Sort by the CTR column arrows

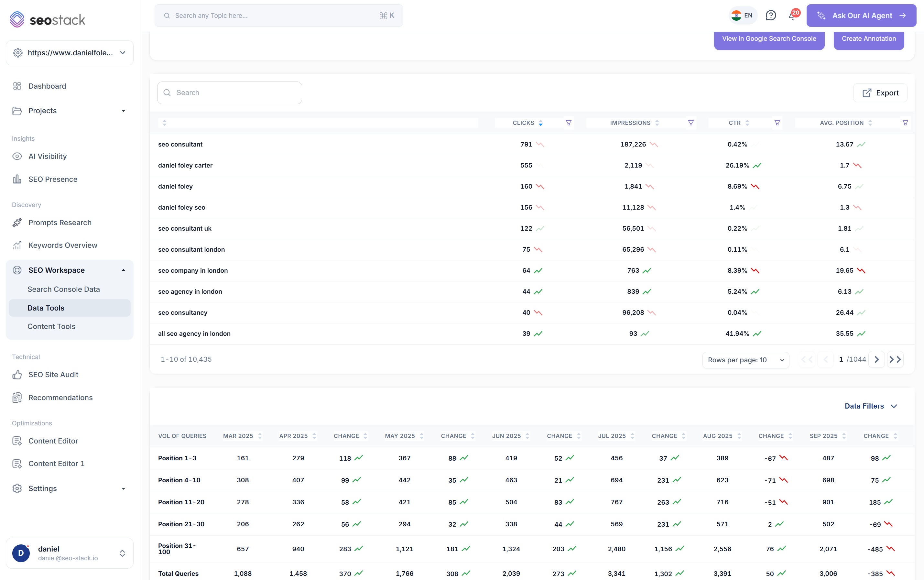[747, 123]
